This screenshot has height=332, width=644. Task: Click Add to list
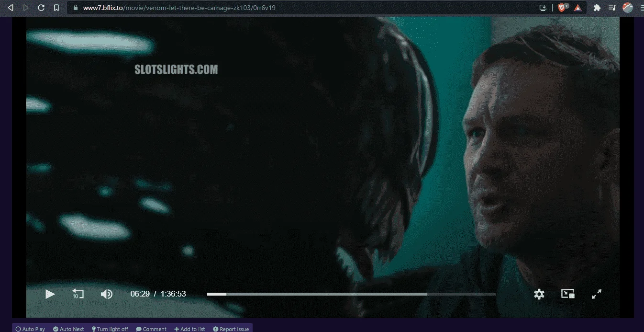click(189, 329)
